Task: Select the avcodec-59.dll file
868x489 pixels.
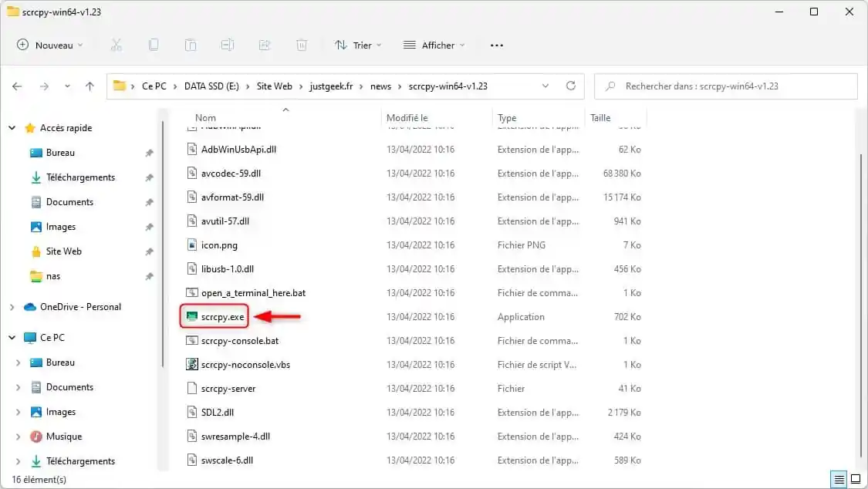Action: 231,173
